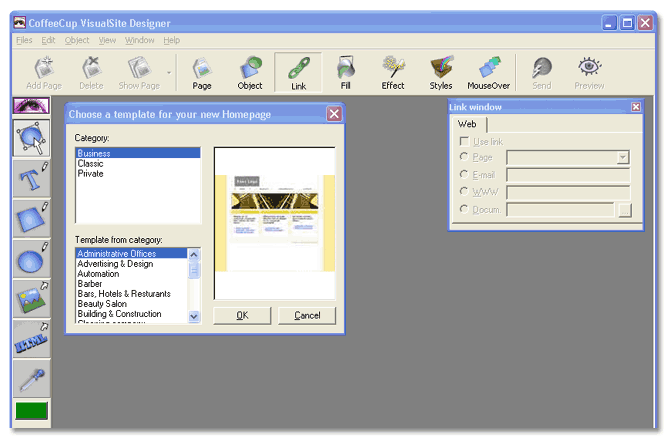Open the View menu
670x445 pixels.
click(x=107, y=40)
